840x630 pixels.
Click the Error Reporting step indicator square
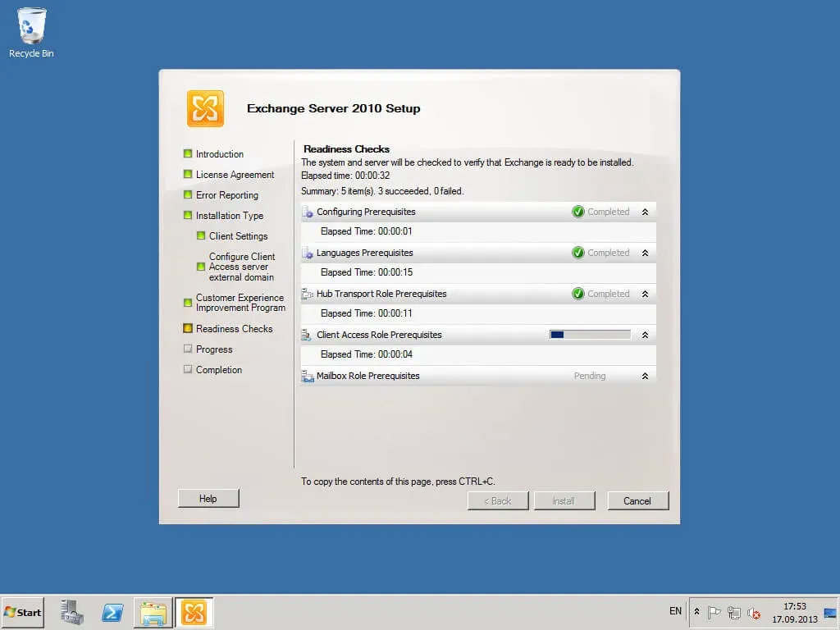188,194
